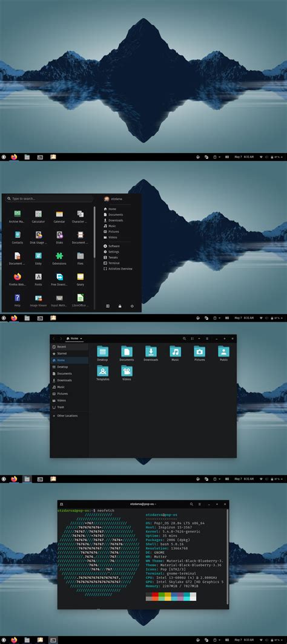Click the 'Shell: bash 5.0.16' line
The width and height of the screenshot is (287, 644).
(166, 544)
